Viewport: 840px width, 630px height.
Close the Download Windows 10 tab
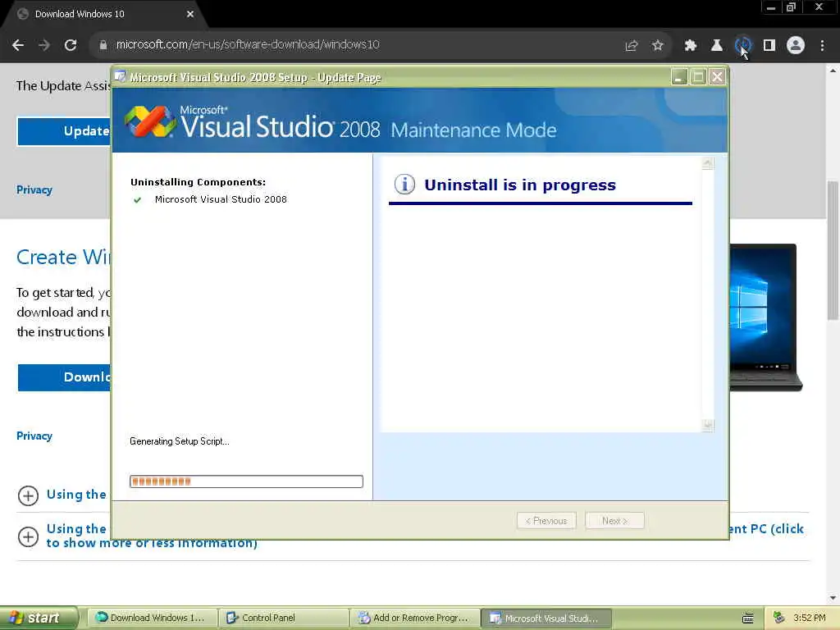190,14
